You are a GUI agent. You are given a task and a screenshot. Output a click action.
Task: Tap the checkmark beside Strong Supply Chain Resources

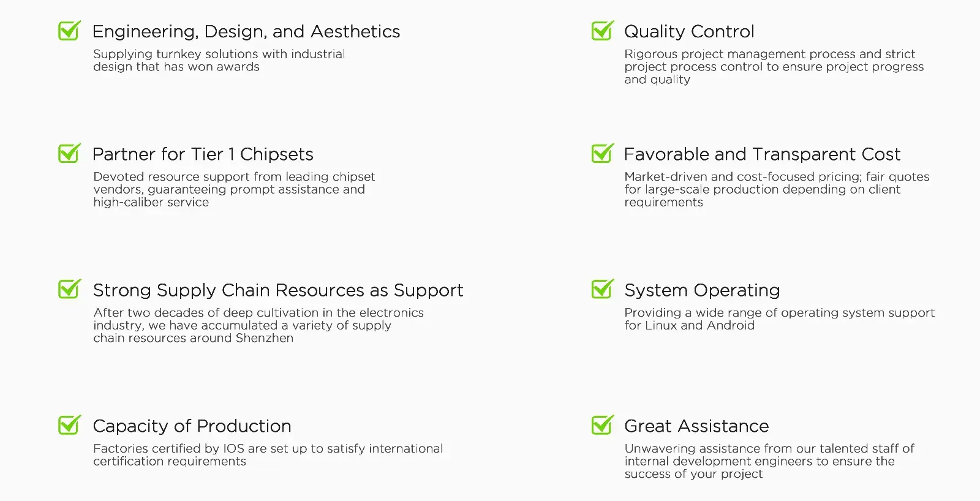tap(69, 289)
